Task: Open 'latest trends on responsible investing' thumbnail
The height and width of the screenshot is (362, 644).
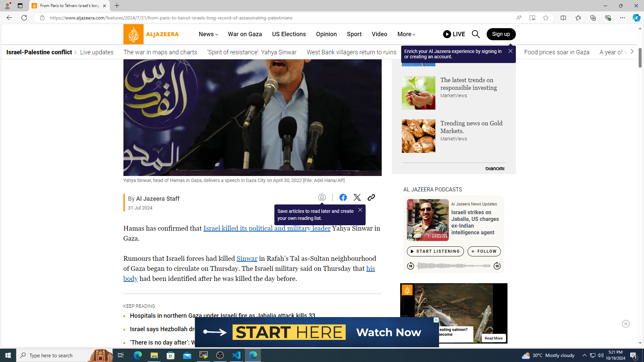Action: click(x=419, y=93)
